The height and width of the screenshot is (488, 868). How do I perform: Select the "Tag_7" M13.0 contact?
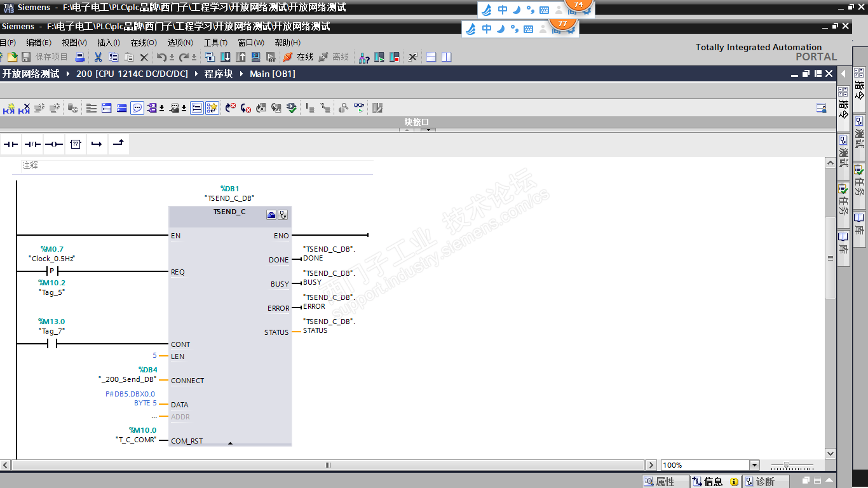click(x=52, y=344)
